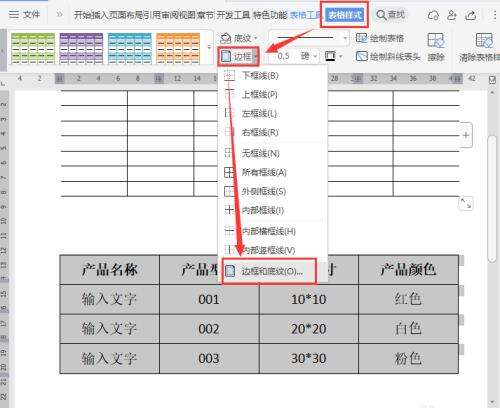The image size is (500, 408).
Task: Open the 文件 hamburger menu
Action: [24, 14]
